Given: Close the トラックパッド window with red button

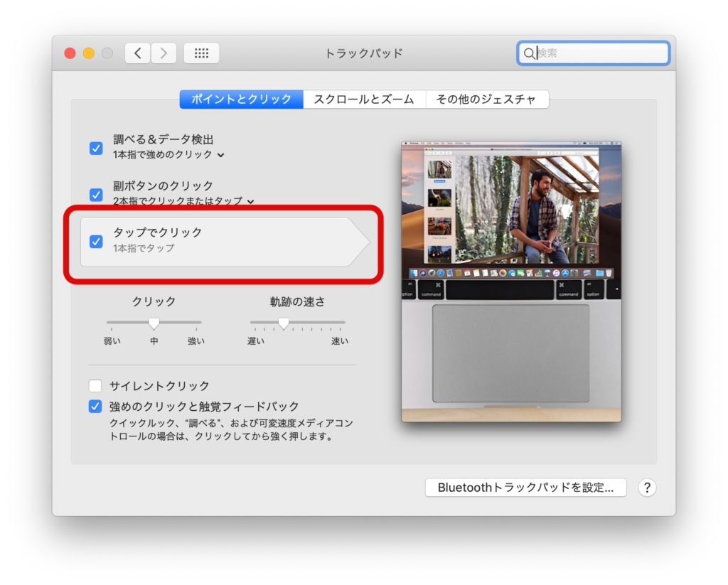Looking at the screenshot, I should click(x=70, y=53).
